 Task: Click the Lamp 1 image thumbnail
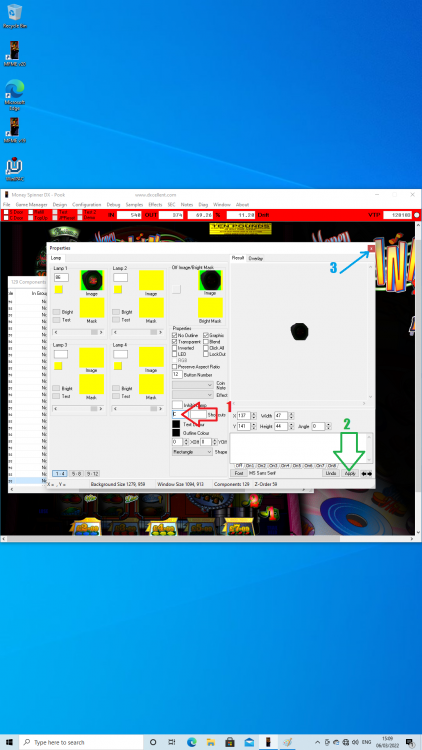92,280
